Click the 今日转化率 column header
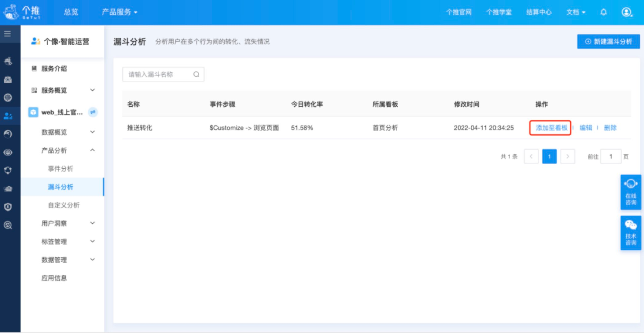This screenshot has width=644, height=333. (x=307, y=104)
